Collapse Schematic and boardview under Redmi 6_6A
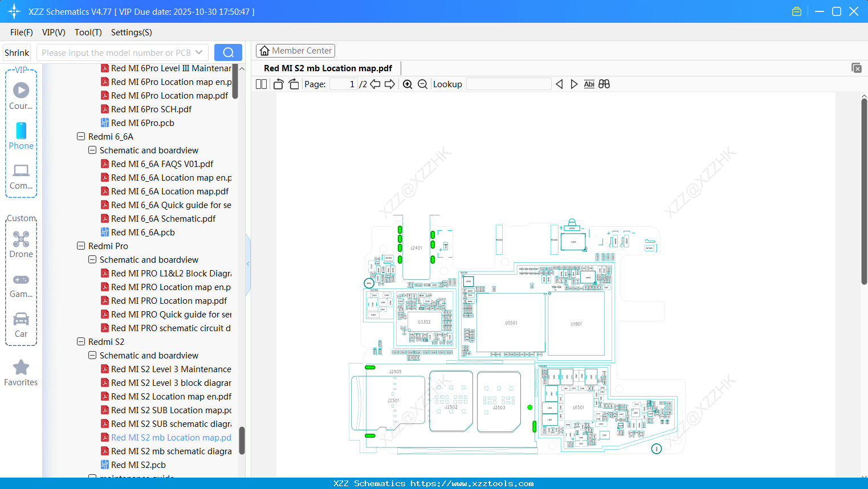 tap(92, 150)
